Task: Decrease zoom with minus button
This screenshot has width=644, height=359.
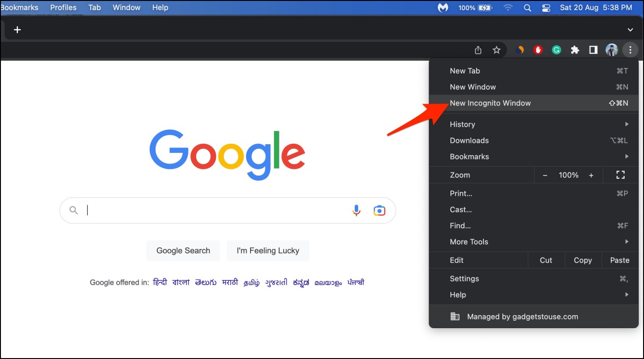Action: (x=545, y=175)
